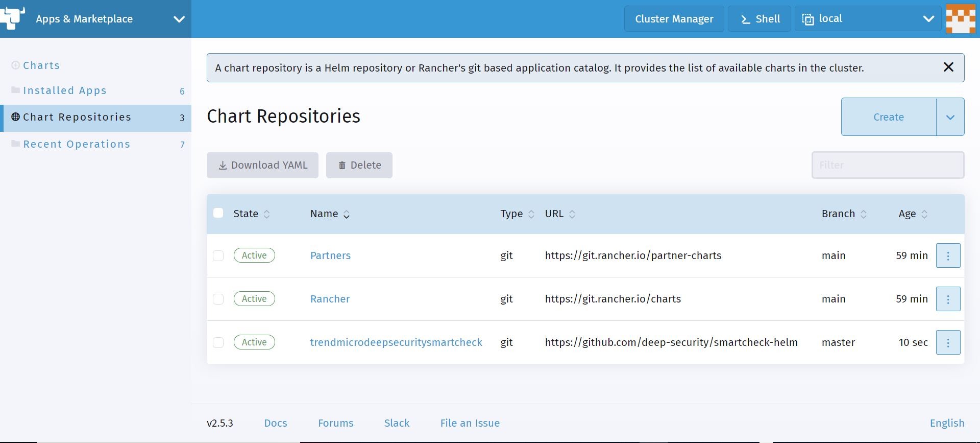Open the actions menu for Partners row
The width and height of the screenshot is (980, 443).
(948, 255)
